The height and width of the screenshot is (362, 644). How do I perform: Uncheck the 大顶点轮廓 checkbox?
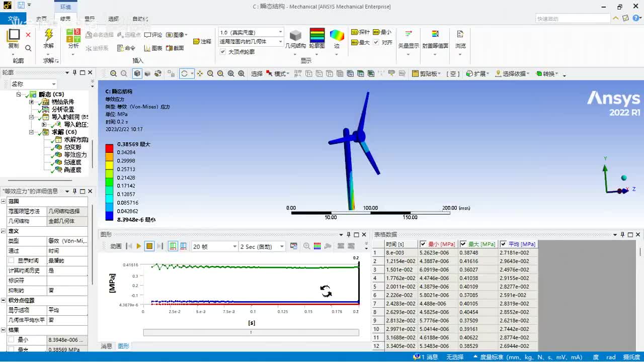[223, 52]
